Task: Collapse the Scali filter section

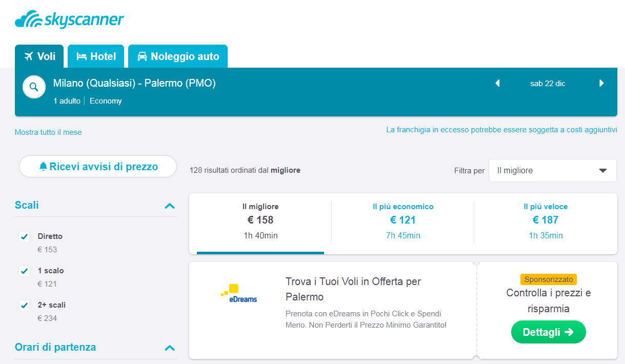Action: [x=170, y=206]
